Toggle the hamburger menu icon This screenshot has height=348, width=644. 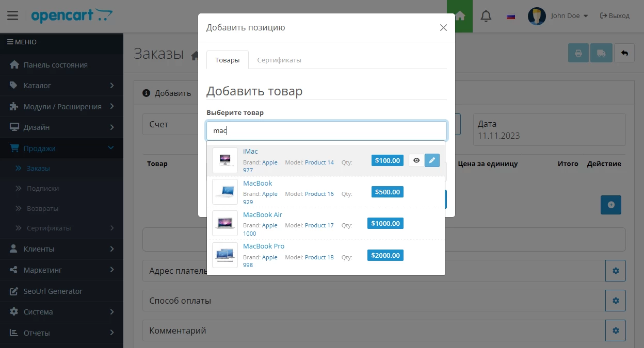(12, 15)
